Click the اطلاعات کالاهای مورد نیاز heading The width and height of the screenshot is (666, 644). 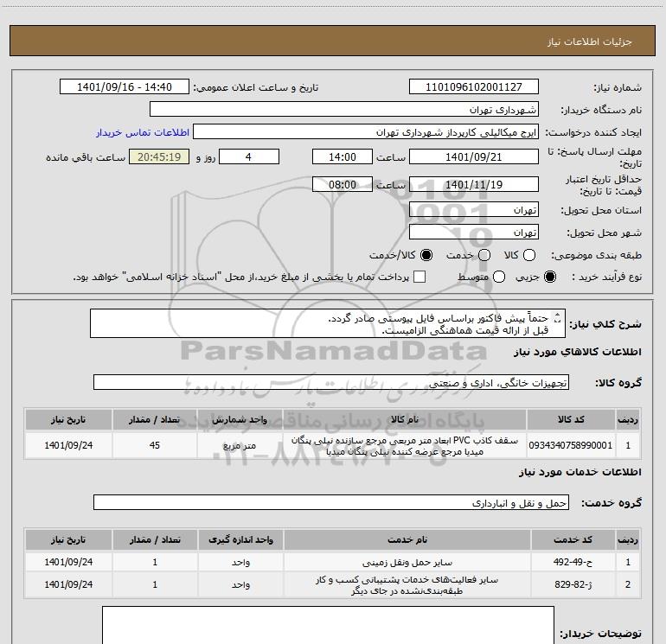[578, 352]
